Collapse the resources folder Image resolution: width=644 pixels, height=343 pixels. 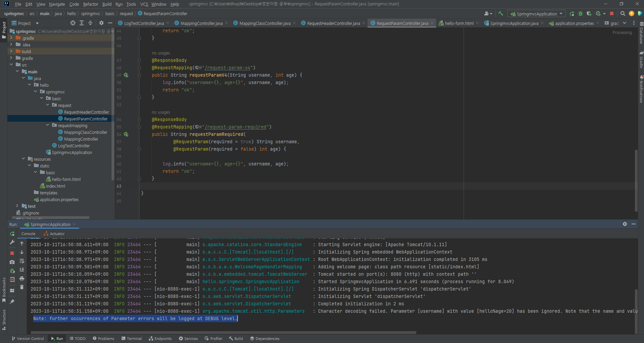pyautogui.click(x=23, y=159)
